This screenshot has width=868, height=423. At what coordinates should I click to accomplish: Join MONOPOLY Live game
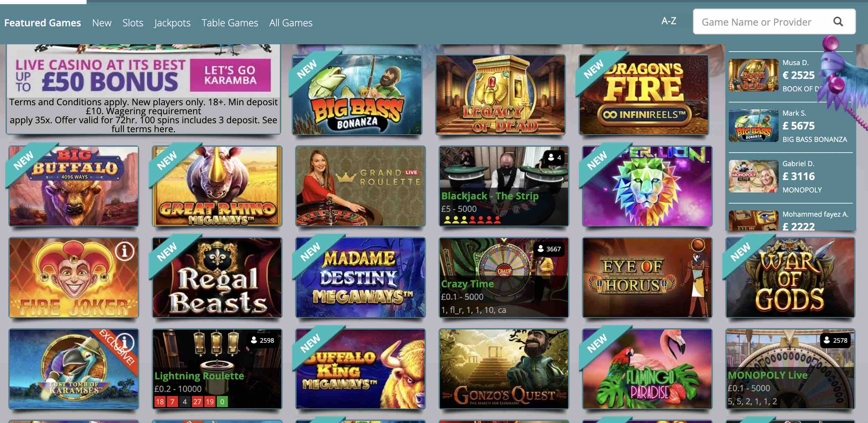[x=791, y=369]
